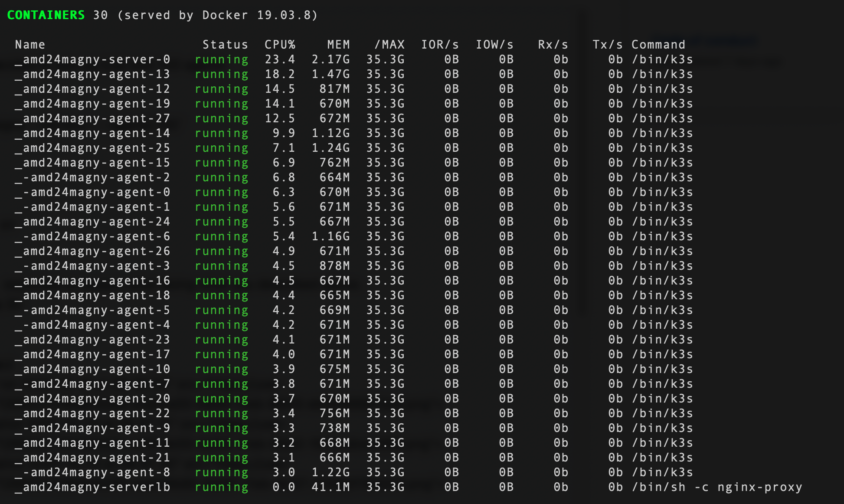Select the _amd24magny-agent-22 container name

pos(93,413)
